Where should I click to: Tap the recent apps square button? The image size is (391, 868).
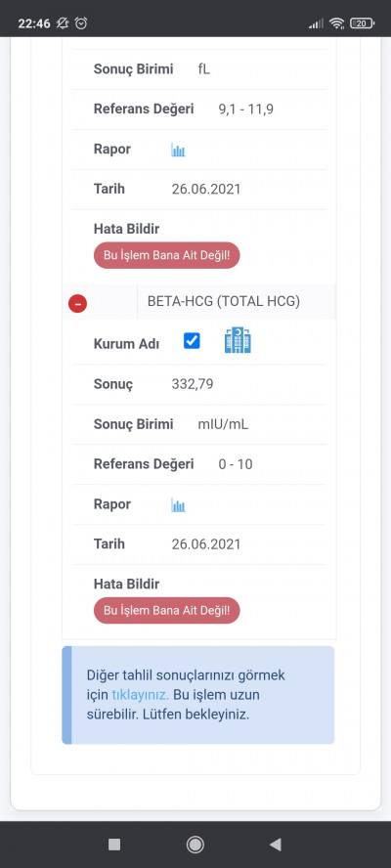pyautogui.click(x=114, y=845)
